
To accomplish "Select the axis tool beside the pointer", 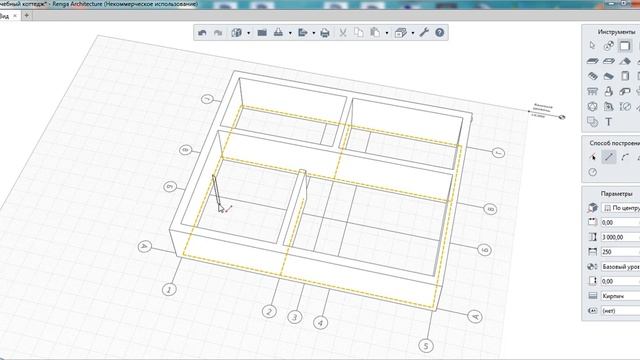I will (x=609, y=46).
